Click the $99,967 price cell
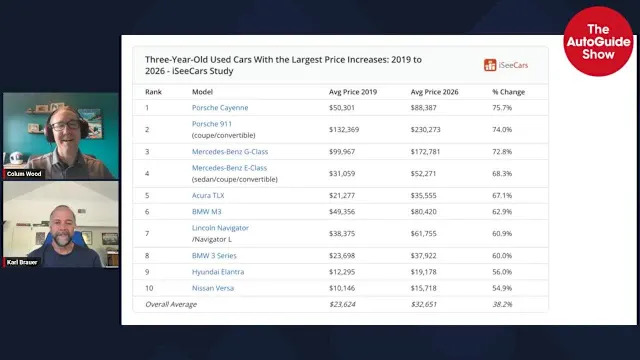The height and width of the screenshot is (360, 640). point(342,152)
